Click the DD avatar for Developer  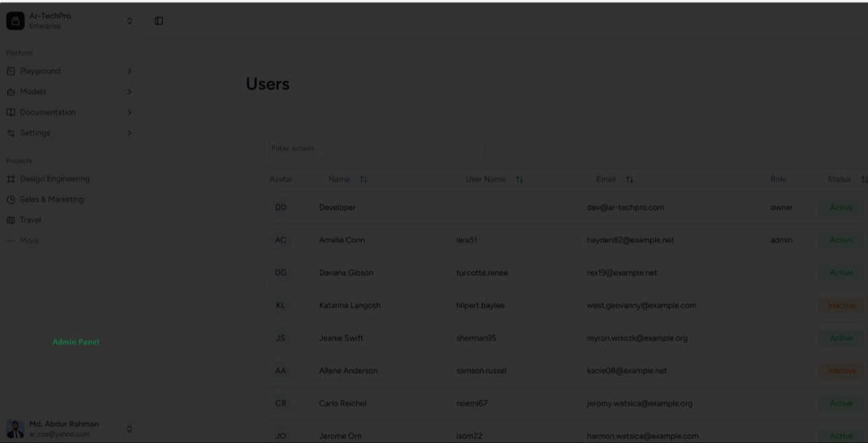(x=281, y=208)
